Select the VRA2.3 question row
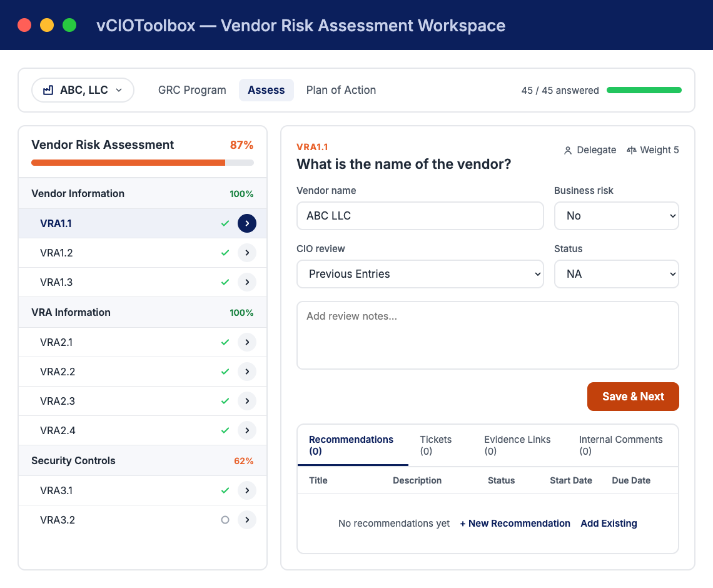Image resolution: width=713 pixels, height=588 pixels. coord(143,401)
